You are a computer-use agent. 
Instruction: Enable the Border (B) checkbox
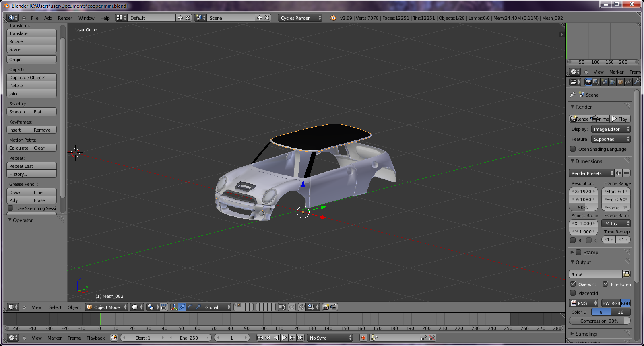coord(573,240)
